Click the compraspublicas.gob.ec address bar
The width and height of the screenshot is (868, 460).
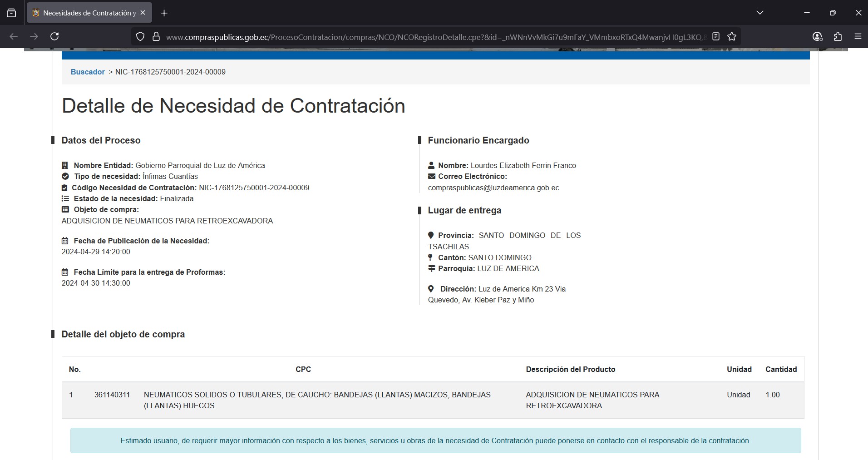coord(436,37)
